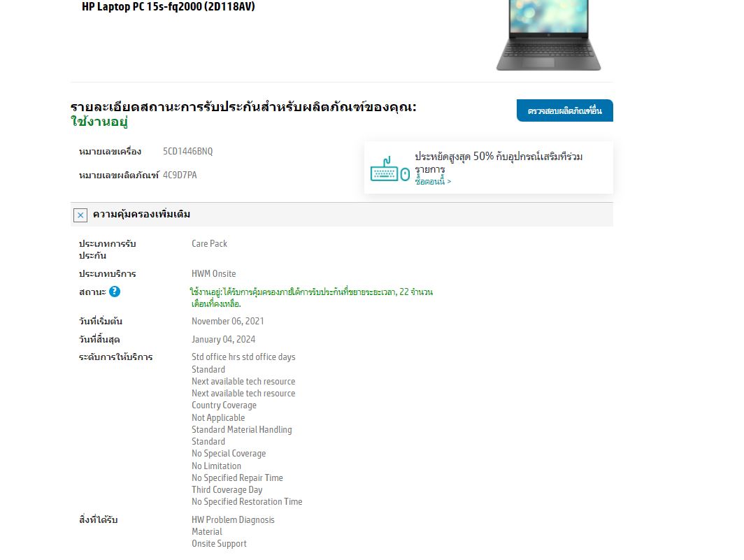This screenshot has height=560, width=744.
Task: Click the HP laptop product image
Action: coord(548,35)
